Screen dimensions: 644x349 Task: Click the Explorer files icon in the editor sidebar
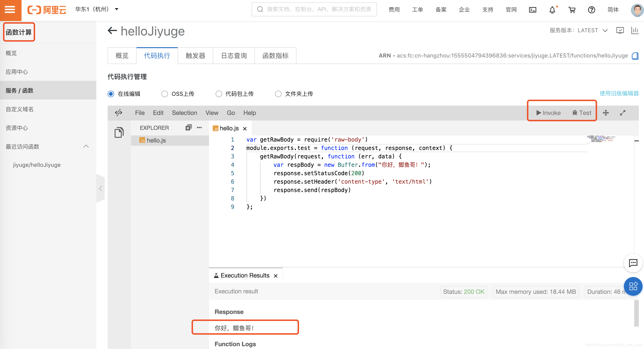119,132
